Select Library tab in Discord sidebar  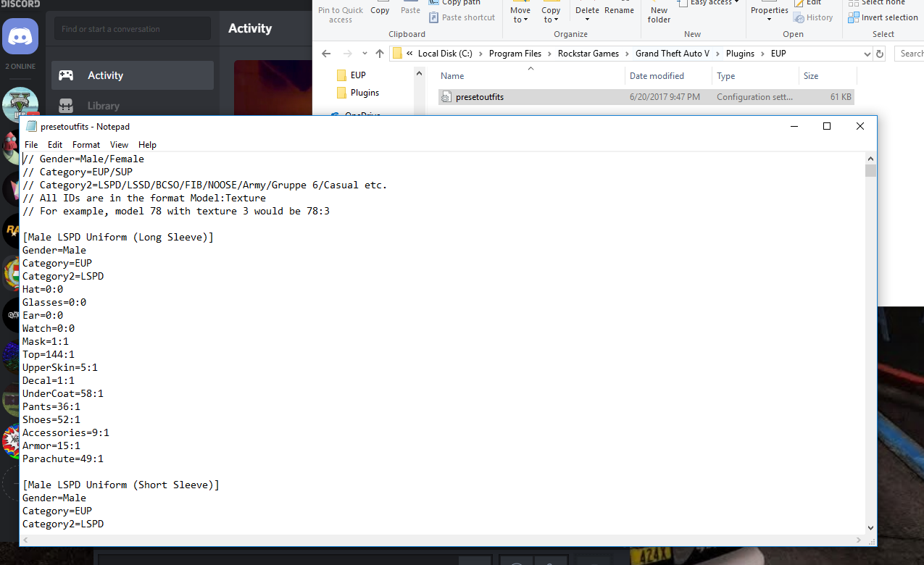pos(133,106)
